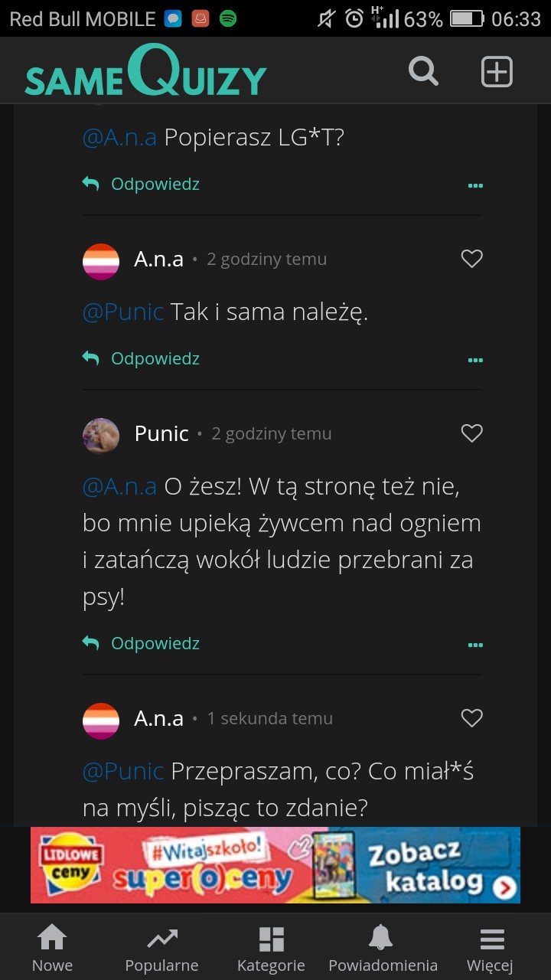
Task: Reply to Punic's "O żesz!" comment
Action: tap(142, 644)
